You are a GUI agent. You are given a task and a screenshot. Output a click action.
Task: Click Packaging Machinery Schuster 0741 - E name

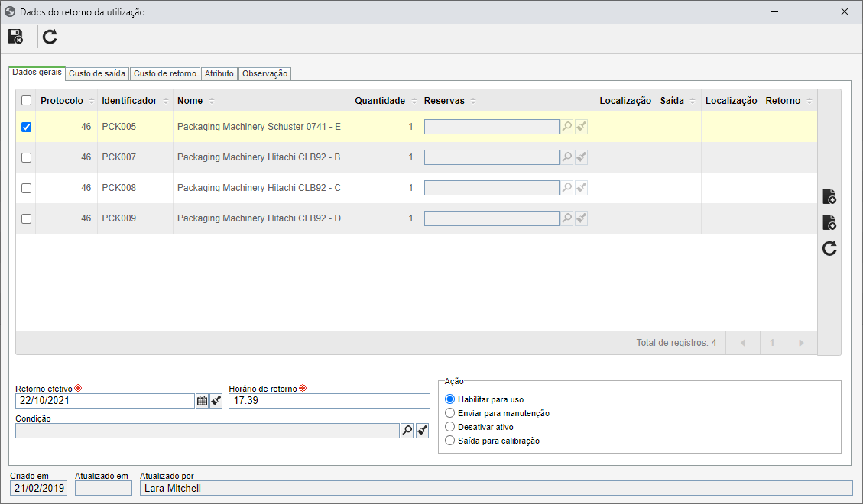(258, 127)
